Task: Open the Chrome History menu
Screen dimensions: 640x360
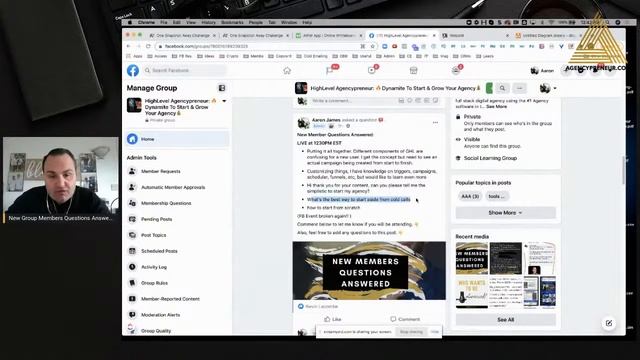Action: pyautogui.click(x=208, y=22)
